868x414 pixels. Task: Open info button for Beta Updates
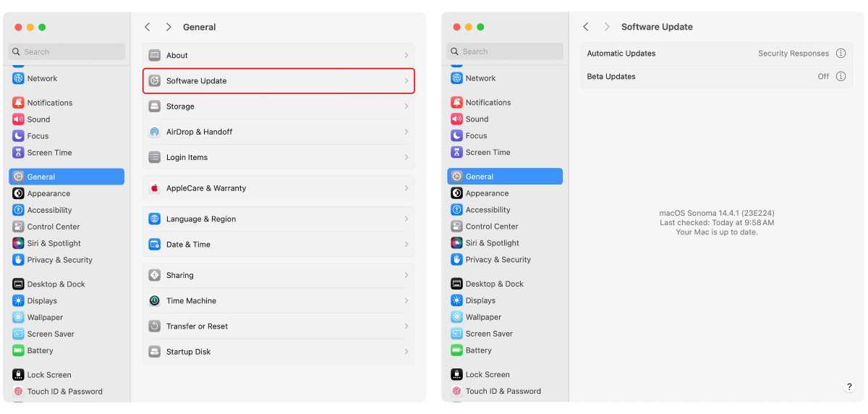[841, 77]
